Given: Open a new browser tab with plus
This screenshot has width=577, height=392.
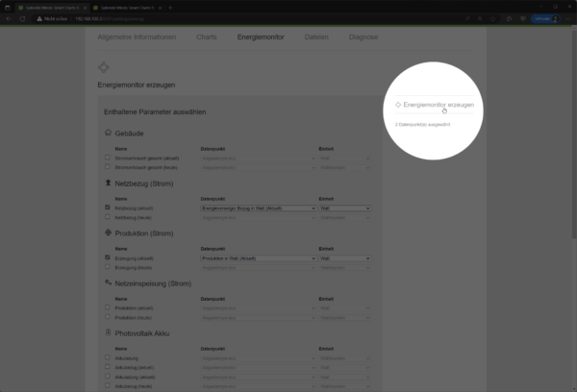Looking at the screenshot, I should tap(170, 8).
